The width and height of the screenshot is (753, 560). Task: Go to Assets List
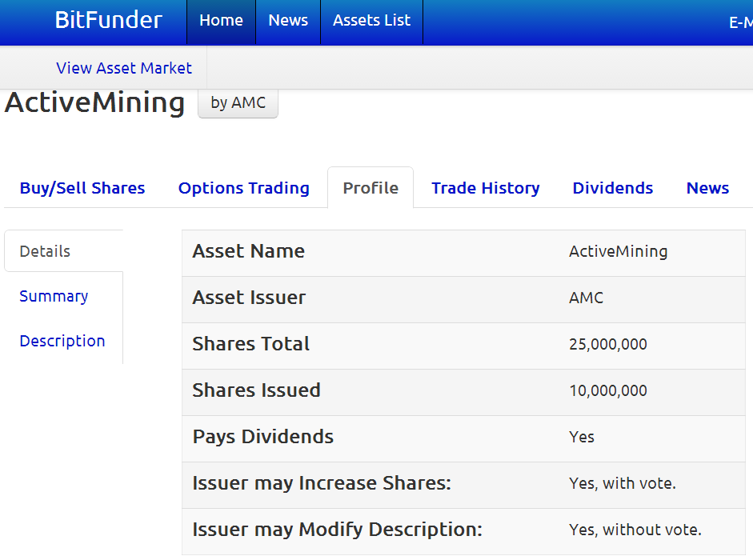[x=371, y=22]
